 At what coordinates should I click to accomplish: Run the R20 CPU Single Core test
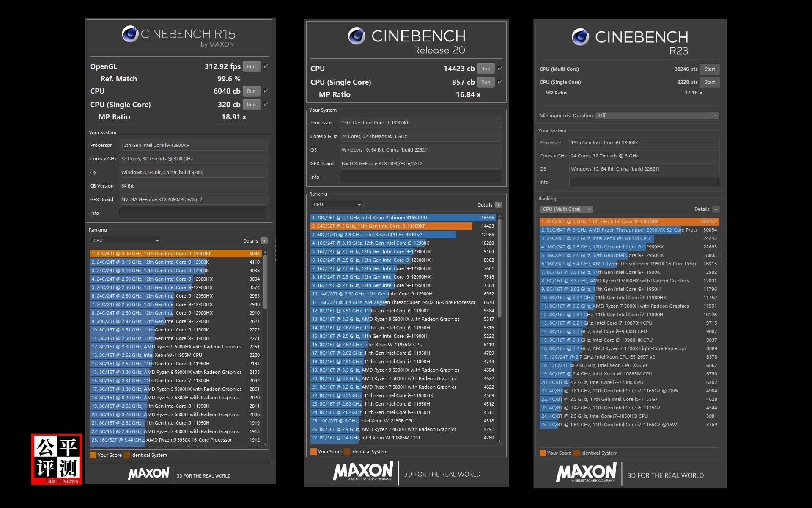(x=486, y=82)
